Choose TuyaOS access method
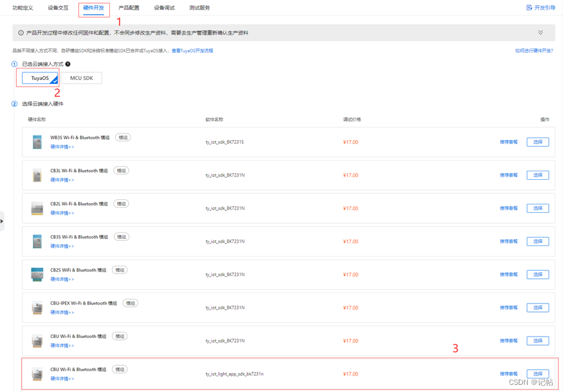Viewport: 563px width, 392px height. (40, 78)
